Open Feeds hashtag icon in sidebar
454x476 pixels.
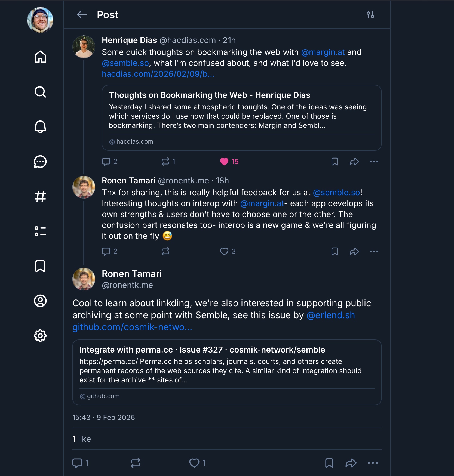pos(40,196)
